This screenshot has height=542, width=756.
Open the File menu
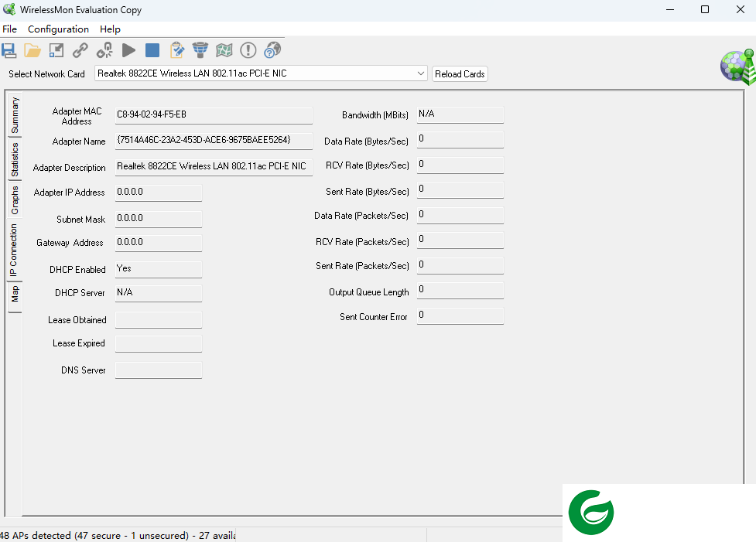click(9, 29)
